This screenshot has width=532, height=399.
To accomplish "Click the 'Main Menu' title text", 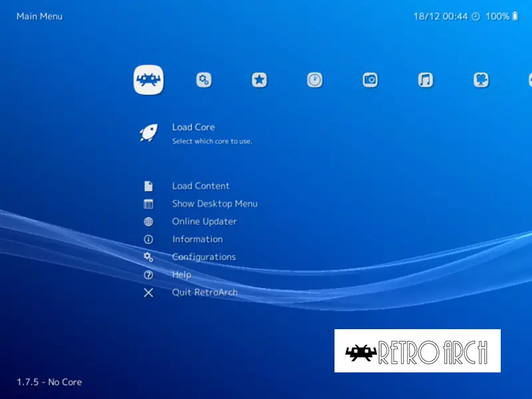I will [x=39, y=16].
